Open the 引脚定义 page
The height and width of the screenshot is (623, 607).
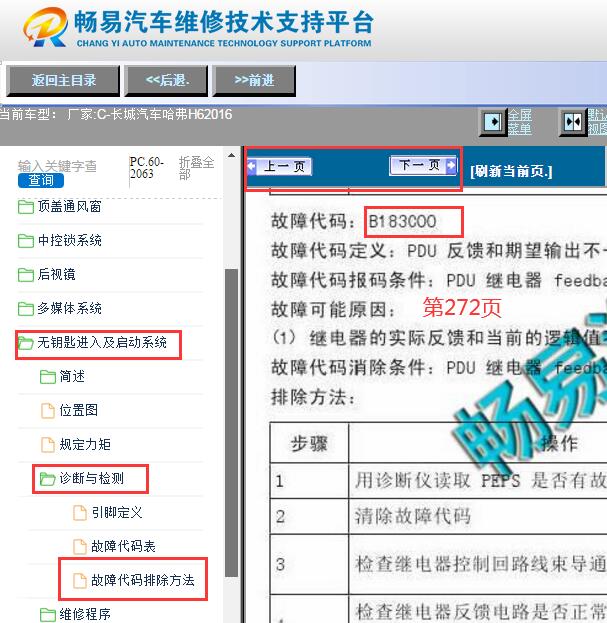point(117,513)
